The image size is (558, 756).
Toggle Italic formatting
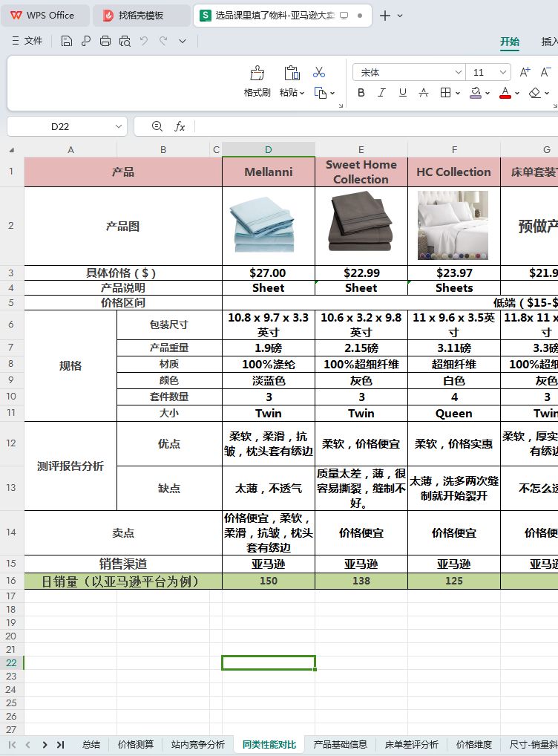pos(381,93)
